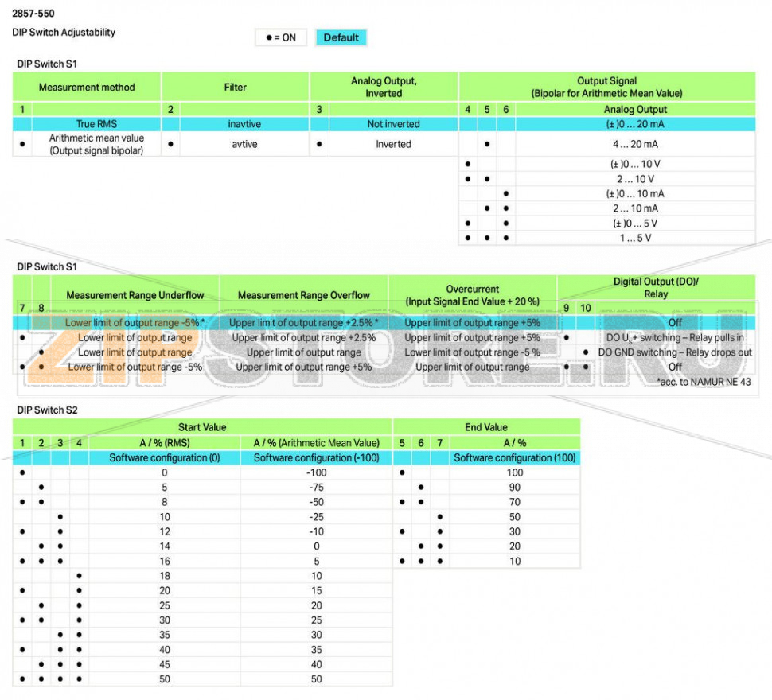This screenshot has height=700, width=772.
Task: Click the '-25' arithmetic mean value
Action: point(317,517)
